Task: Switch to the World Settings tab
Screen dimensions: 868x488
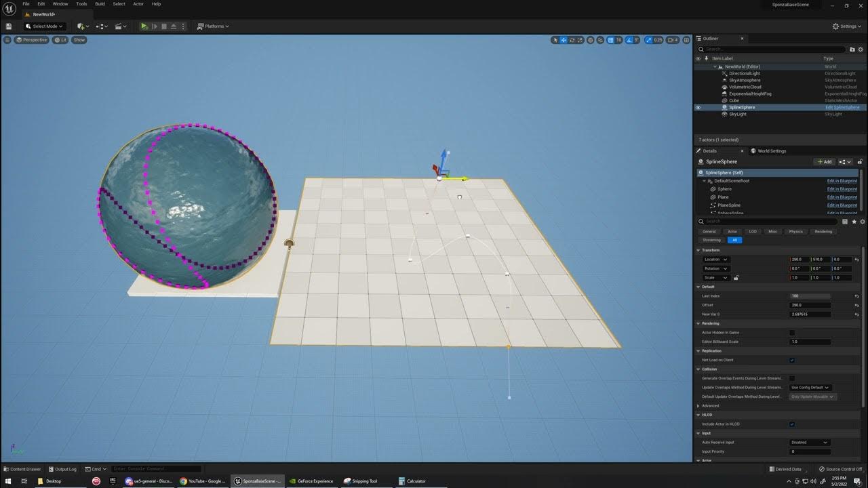Action: coord(772,151)
